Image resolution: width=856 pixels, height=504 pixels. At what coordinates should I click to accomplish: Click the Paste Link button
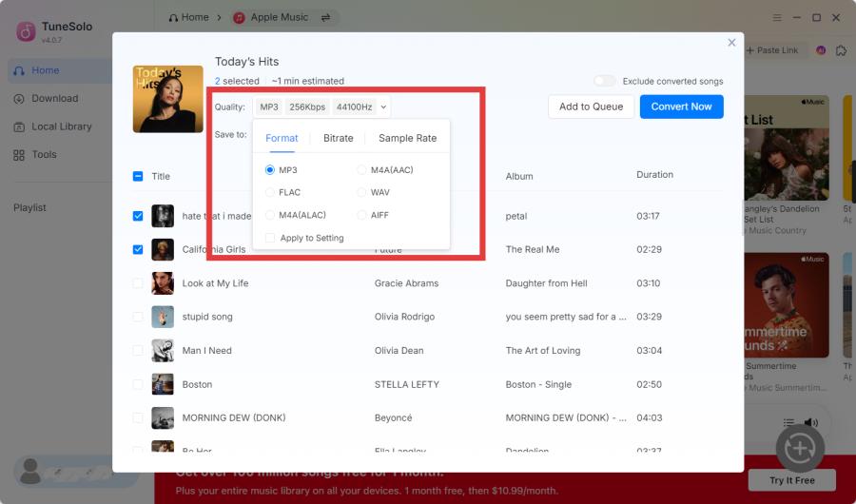772,50
